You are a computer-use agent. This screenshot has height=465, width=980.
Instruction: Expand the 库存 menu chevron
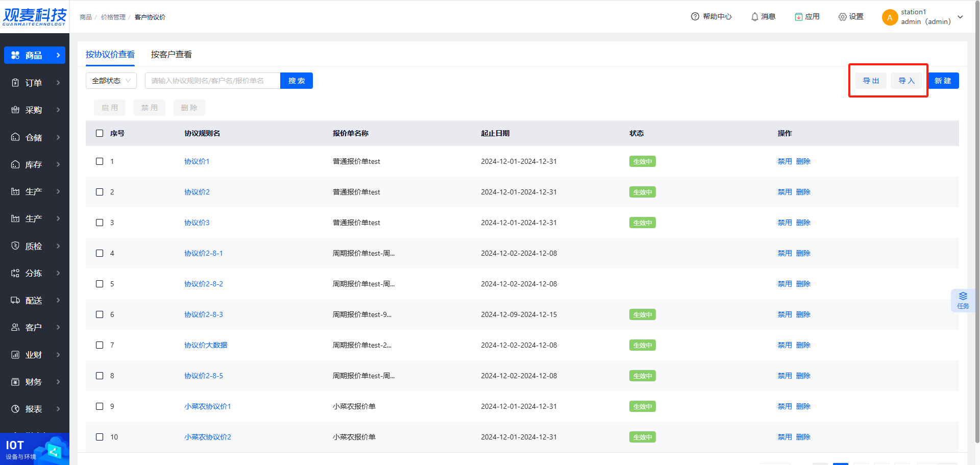click(58, 164)
